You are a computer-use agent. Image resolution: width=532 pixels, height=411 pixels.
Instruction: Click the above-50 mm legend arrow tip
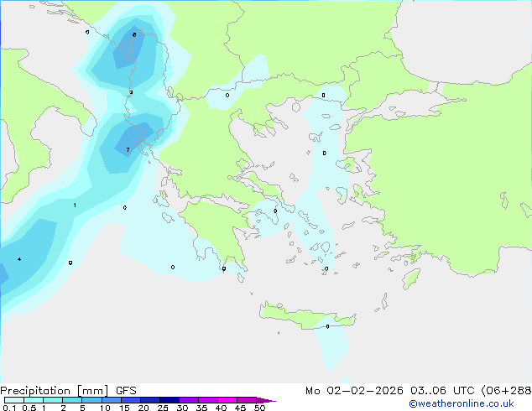[266, 400]
